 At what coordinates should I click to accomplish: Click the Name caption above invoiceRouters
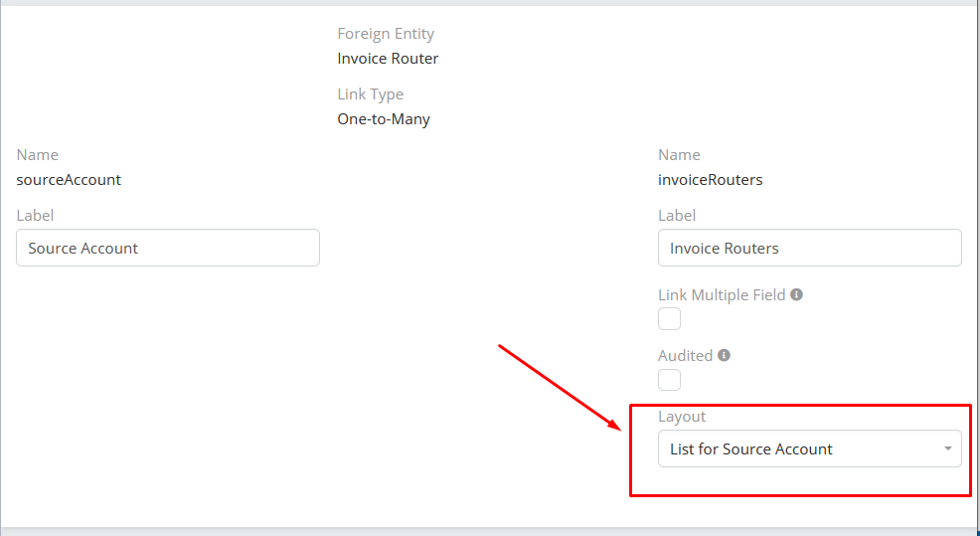point(679,155)
